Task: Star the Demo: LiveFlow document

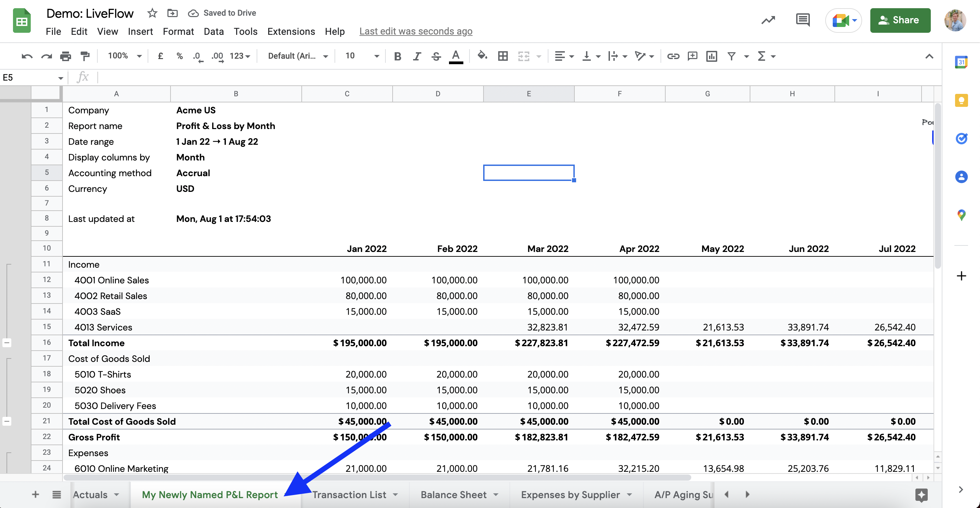Action: pos(152,13)
